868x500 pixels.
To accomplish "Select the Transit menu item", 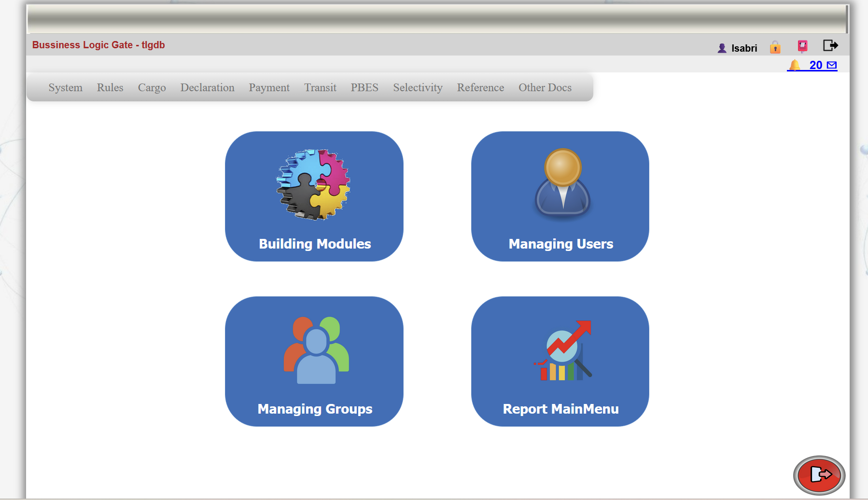I will tap(320, 87).
